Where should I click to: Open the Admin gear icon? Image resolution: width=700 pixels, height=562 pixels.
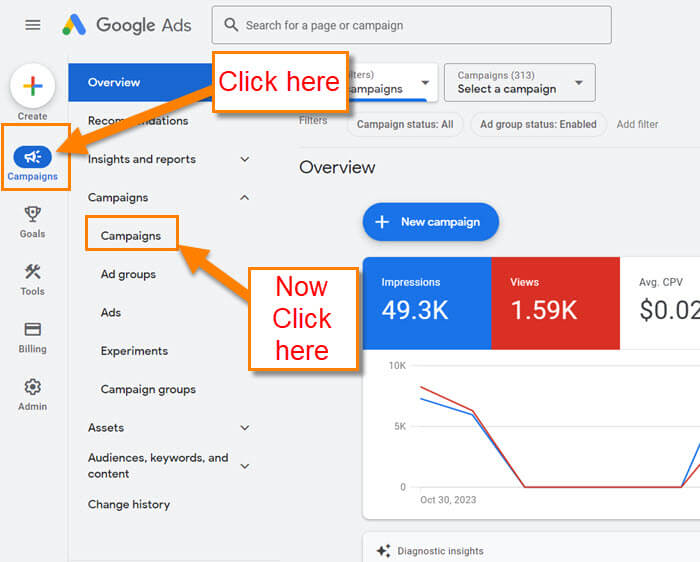[33, 387]
